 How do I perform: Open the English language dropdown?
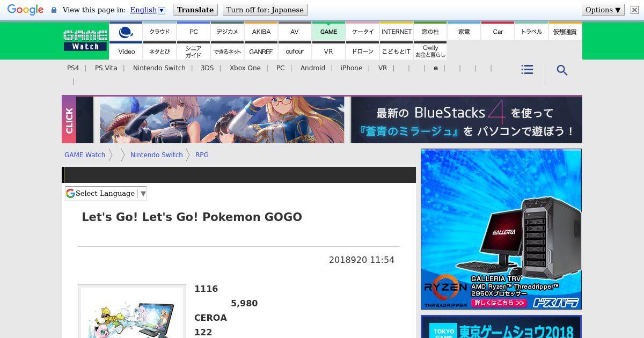click(148, 10)
